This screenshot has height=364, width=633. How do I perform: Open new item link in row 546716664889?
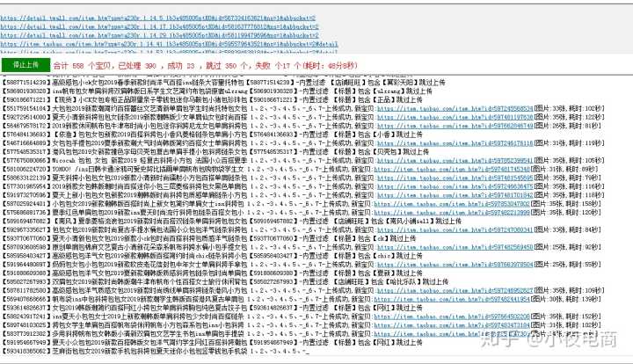click(455, 143)
